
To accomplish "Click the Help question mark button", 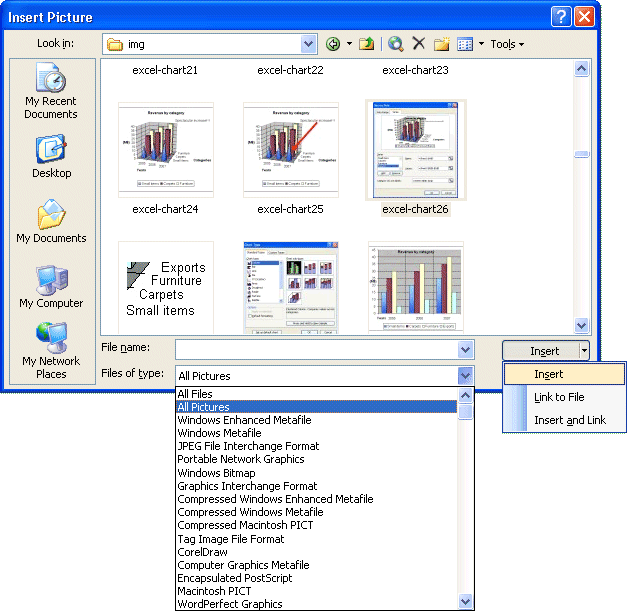I will click(x=561, y=17).
